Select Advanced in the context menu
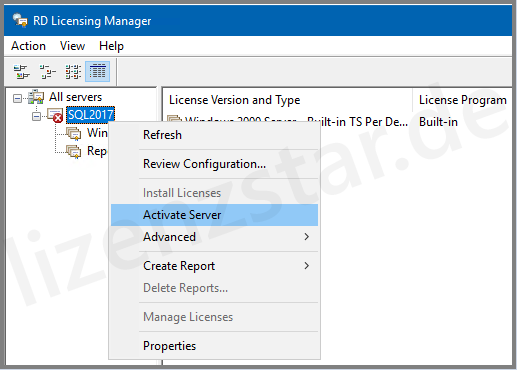517x370 pixels. click(x=214, y=237)
